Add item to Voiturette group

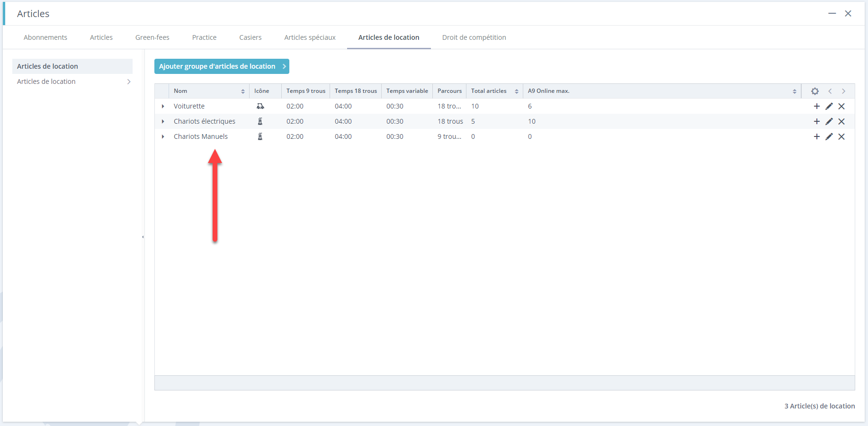[816, 106]
